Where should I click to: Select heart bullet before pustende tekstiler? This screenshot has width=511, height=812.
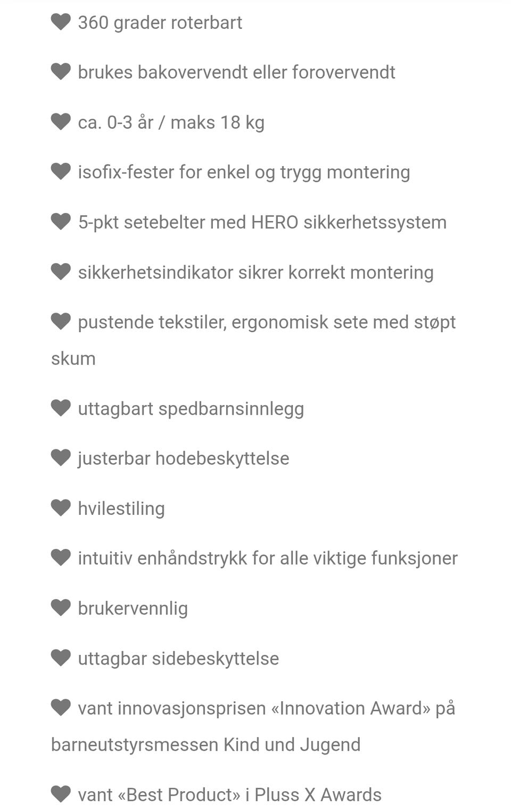coord(61,322)
